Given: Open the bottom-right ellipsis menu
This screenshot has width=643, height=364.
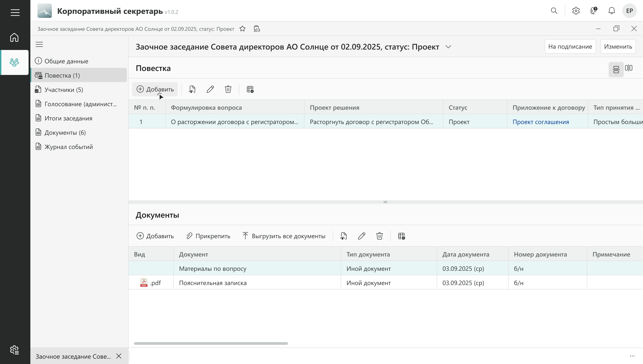Looking at the screenshot, I should coord(632,356).
